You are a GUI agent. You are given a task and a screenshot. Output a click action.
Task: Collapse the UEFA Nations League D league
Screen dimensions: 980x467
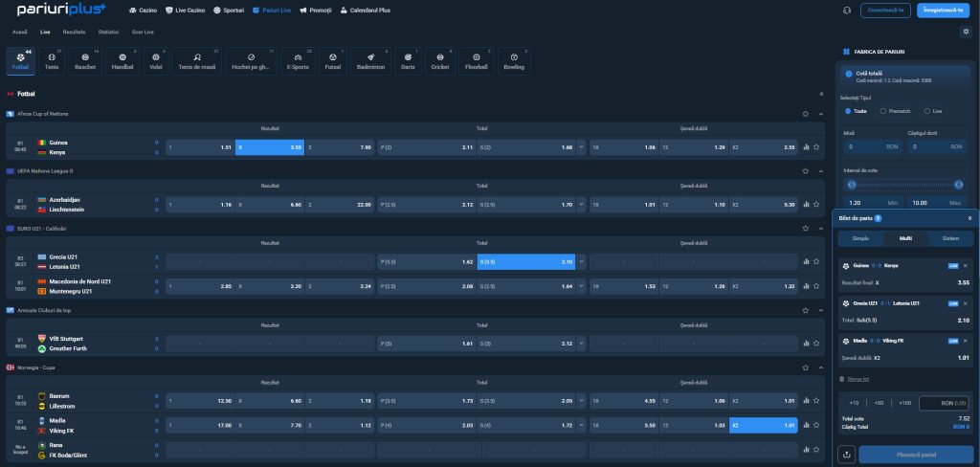(820, 170)
